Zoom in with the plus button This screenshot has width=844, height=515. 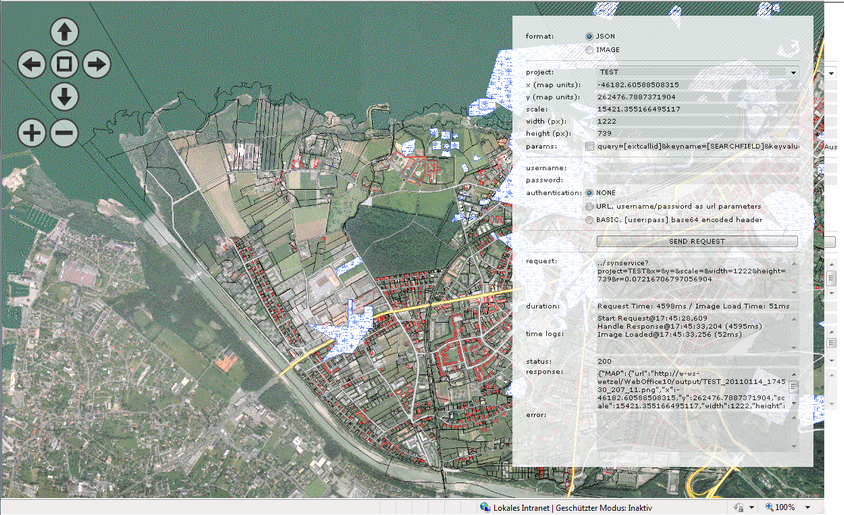[x=32, y=131]
